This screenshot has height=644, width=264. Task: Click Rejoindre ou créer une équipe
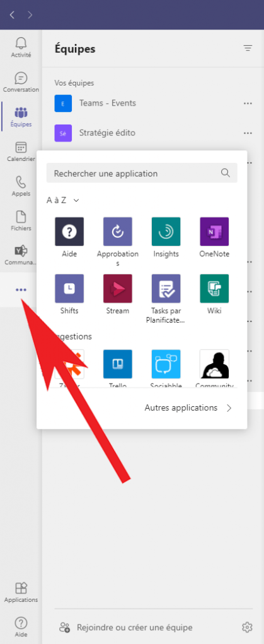click(126, 627)
